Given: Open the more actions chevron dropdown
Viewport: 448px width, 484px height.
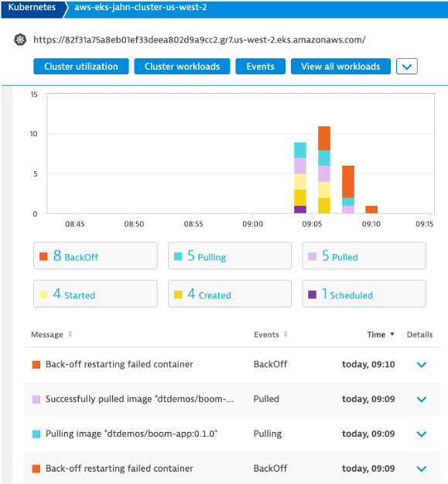Looking at the screenshot, I should (407, 67).
